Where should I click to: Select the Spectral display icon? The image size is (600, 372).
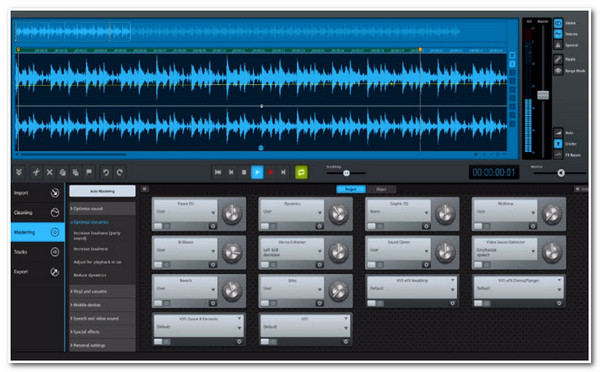click(558, 45)
